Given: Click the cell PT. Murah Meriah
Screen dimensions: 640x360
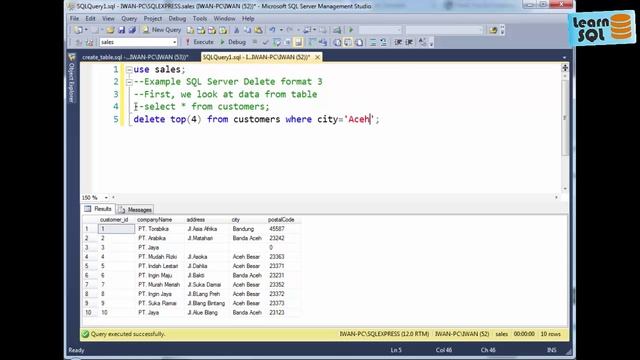Looking at the screenshot, I should [x=159, y=284].
